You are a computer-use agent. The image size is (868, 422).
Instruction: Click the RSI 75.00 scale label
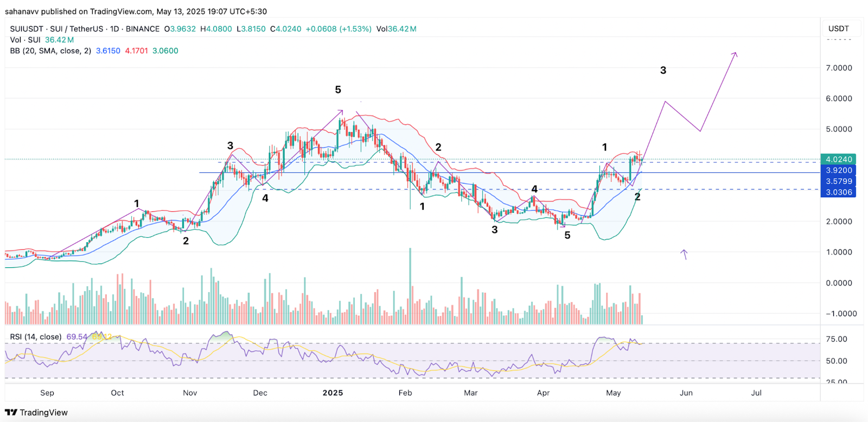point(836,339)
